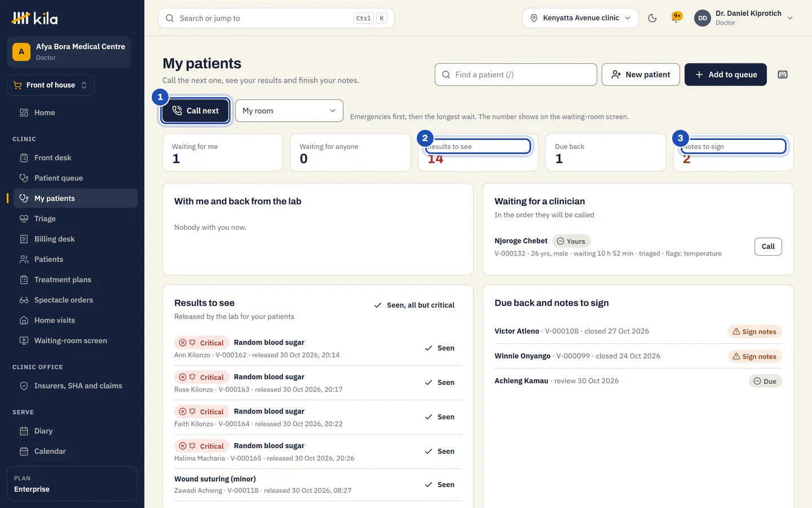
Task: Open Spectacle orders
Action: click(x=74, y=300)
